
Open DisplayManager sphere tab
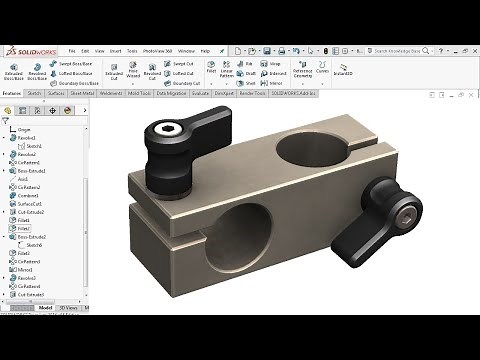[67, 110]
